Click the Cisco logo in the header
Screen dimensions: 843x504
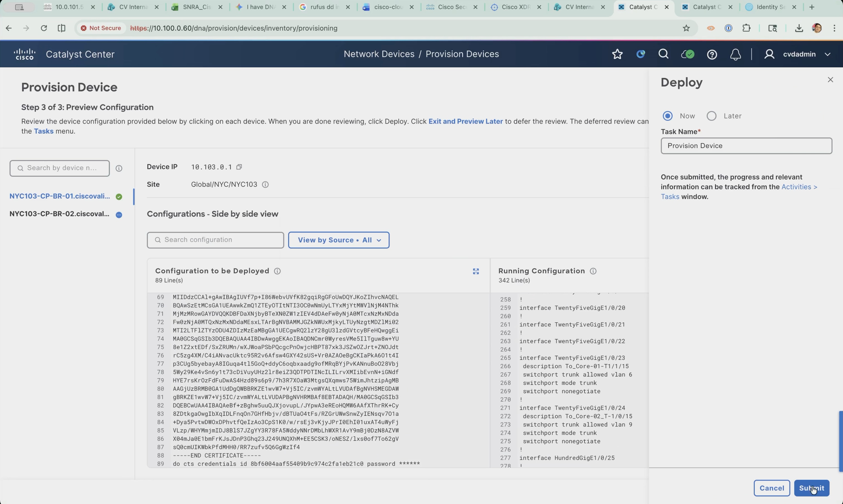[x=24, y=54]
